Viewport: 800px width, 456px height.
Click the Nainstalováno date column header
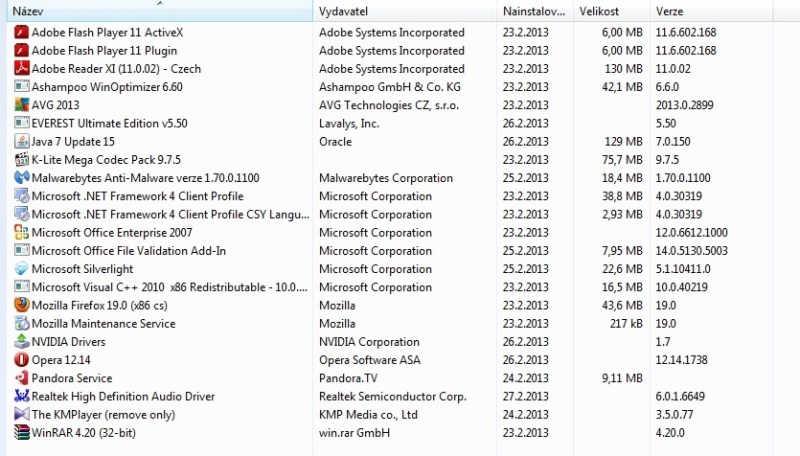(535, 11)
